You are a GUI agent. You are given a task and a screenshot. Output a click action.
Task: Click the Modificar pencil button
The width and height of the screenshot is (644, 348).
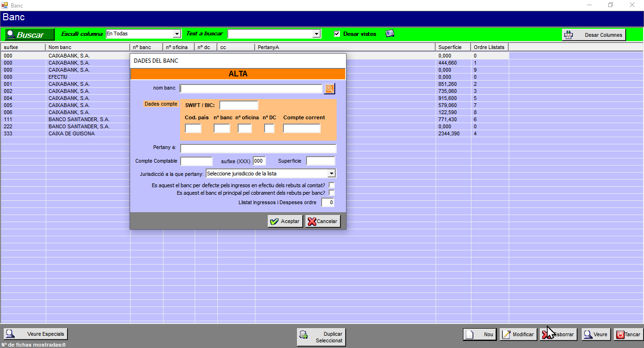[518, 334]
